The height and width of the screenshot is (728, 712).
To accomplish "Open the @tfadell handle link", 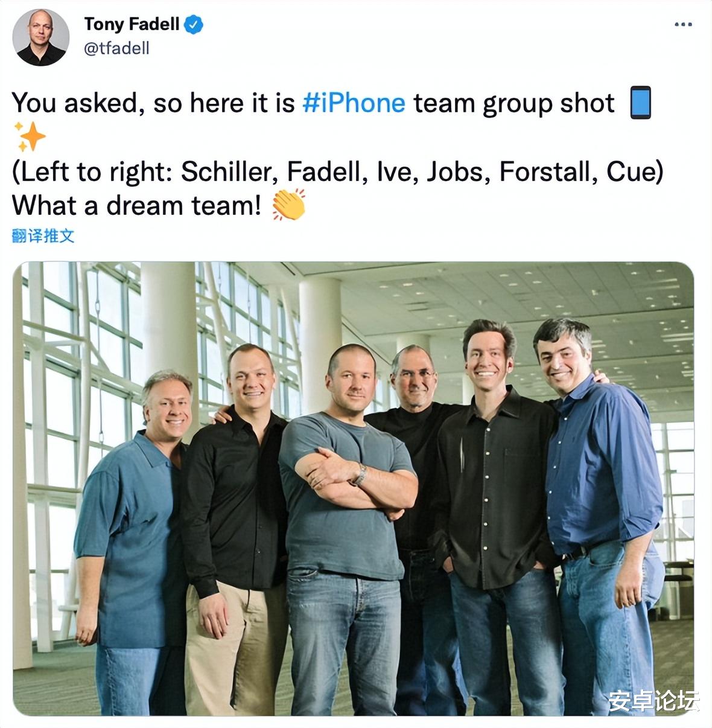I will (116, 48).
